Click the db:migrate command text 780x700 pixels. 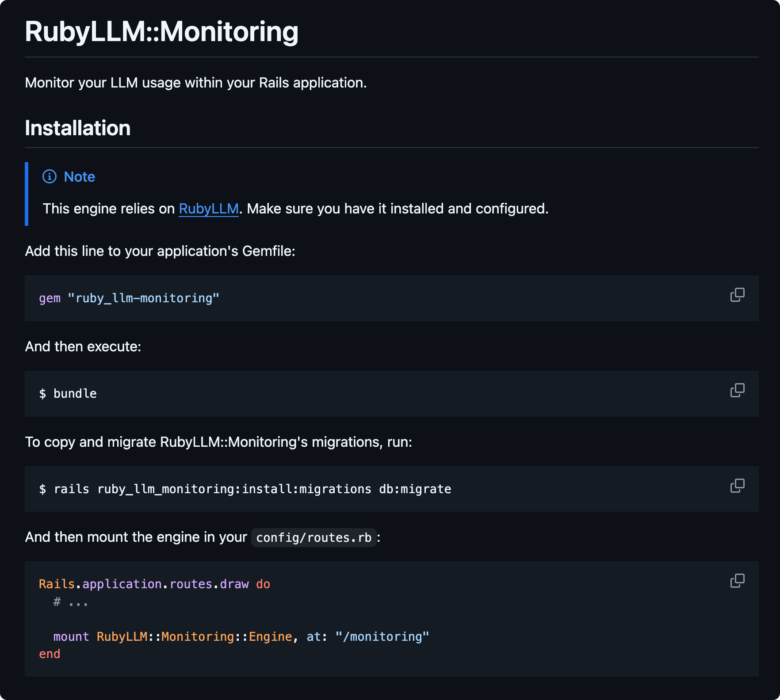click(415, 489)
